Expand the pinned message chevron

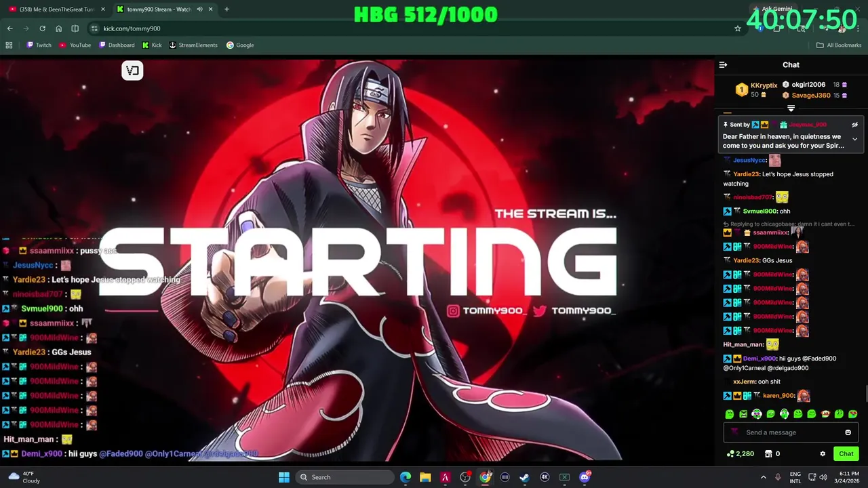(x=854, y=139)
